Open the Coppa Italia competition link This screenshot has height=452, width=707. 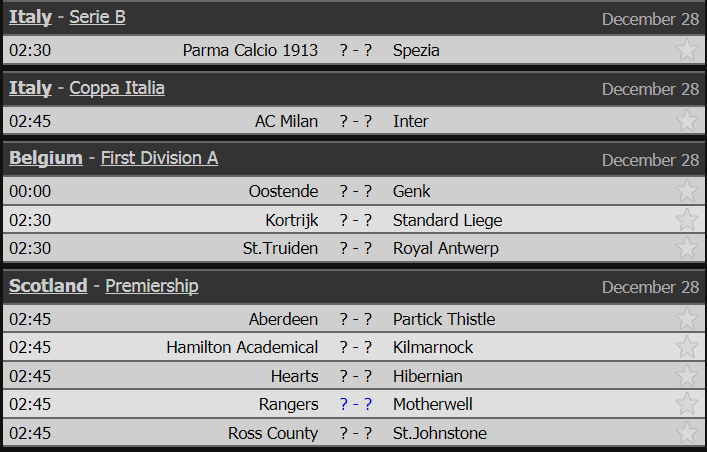[117, 88]
